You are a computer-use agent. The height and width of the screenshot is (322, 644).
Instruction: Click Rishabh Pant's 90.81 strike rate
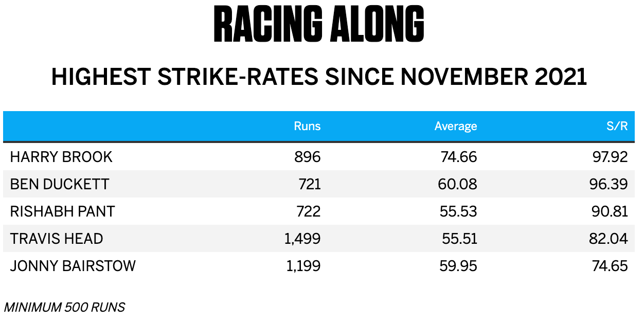point(609,211)
